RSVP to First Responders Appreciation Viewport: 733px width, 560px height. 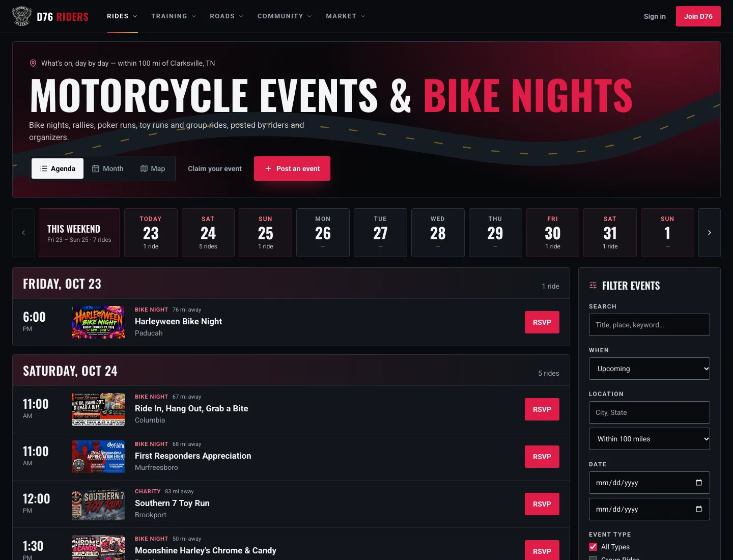click(x=542, y=457)
